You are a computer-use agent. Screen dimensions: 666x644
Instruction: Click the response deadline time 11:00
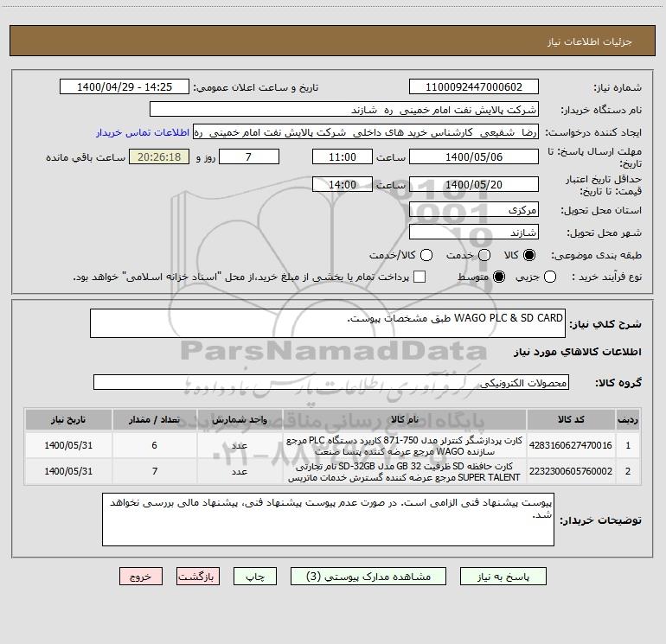(x=343, y=157)
